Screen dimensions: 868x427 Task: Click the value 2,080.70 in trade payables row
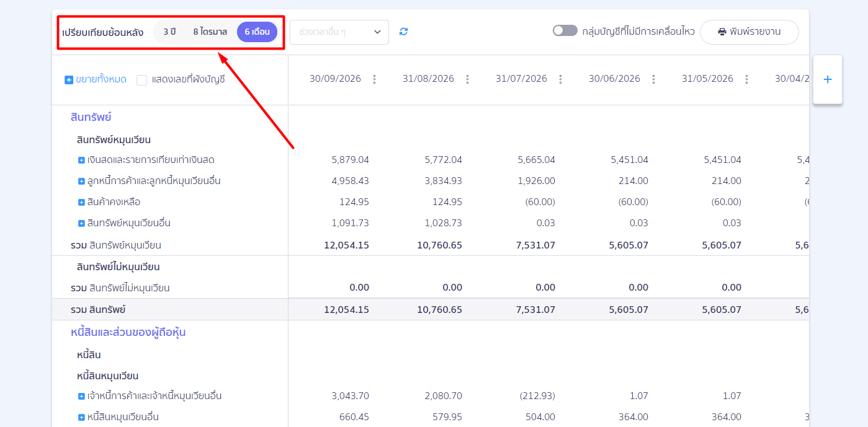click(x=444, y=396)
